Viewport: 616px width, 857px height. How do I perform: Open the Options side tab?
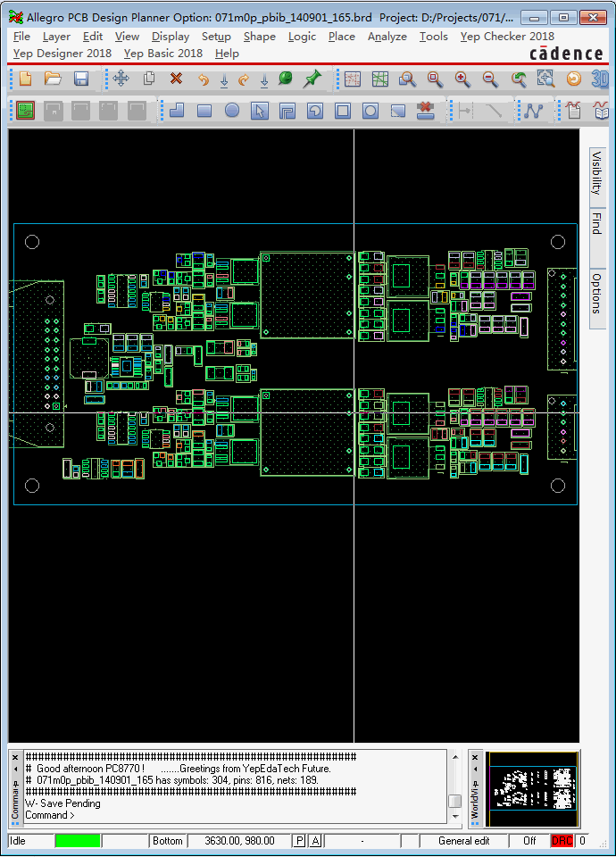click(x=597, y=298)
